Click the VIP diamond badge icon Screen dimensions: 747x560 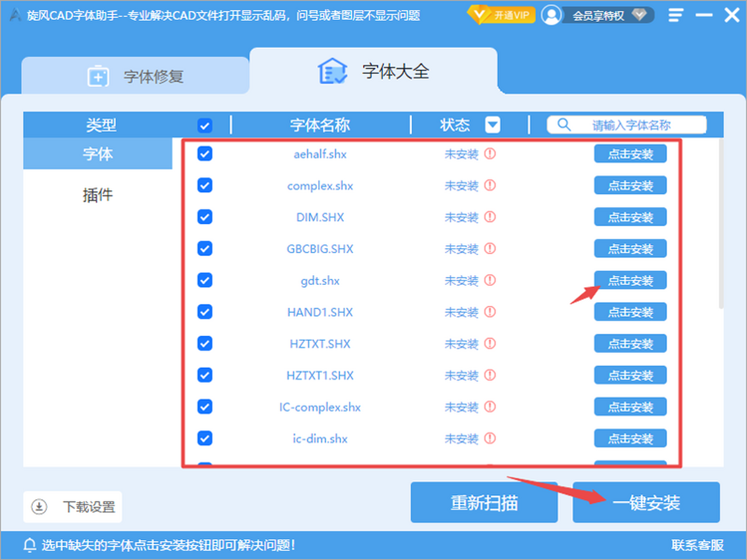pyautogui.click(x=478, y=15)
